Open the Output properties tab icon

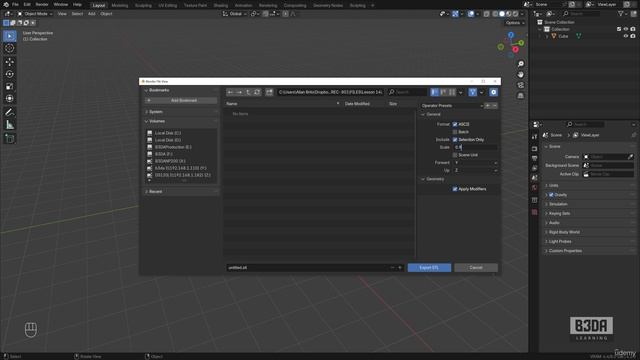tap(535, 158)
